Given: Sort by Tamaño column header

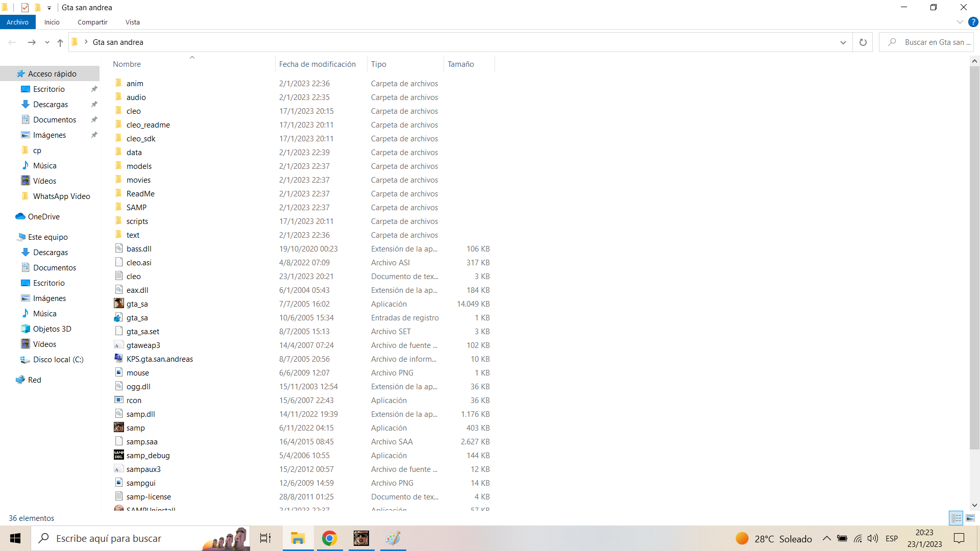Looking at the screenshot, I should pos(469,64).
